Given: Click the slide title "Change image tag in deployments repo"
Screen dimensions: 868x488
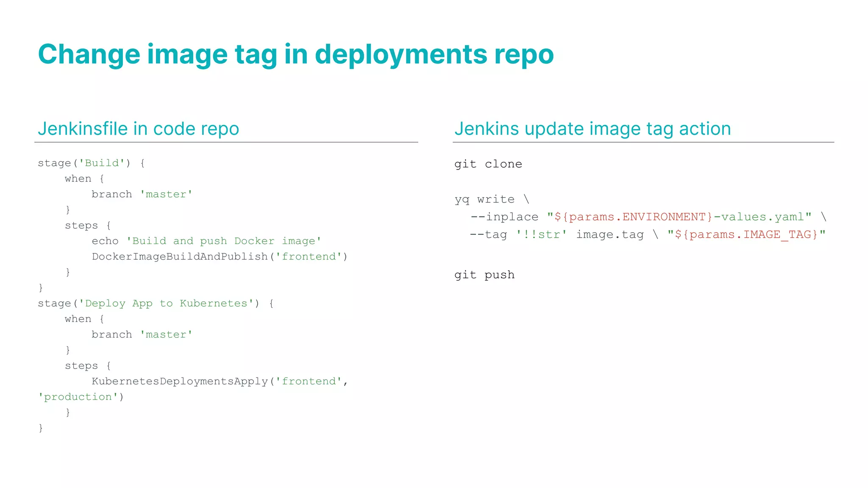Looking at the screenshot, I should click(x=296, y=55).
